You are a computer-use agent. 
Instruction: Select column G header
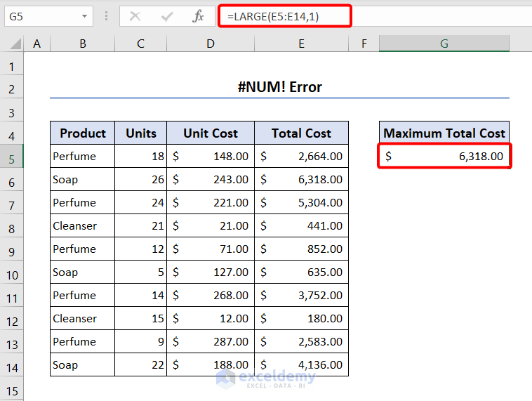tap(444, 44)
